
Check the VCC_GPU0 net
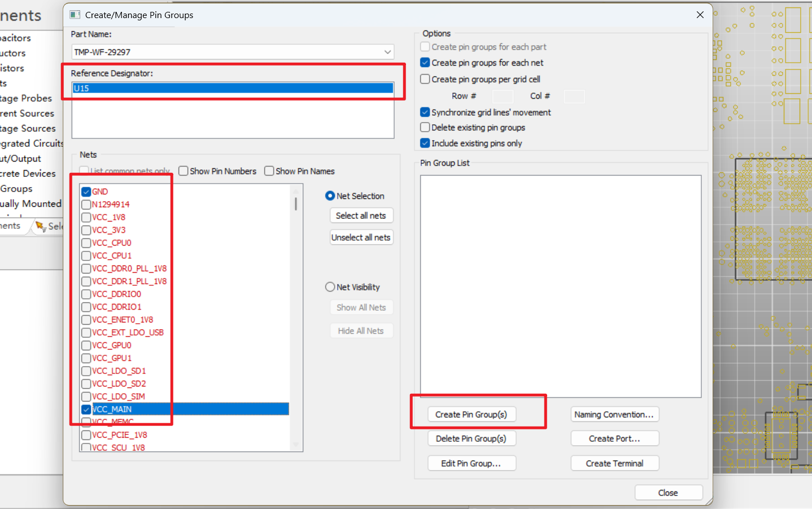click(86, 346)
